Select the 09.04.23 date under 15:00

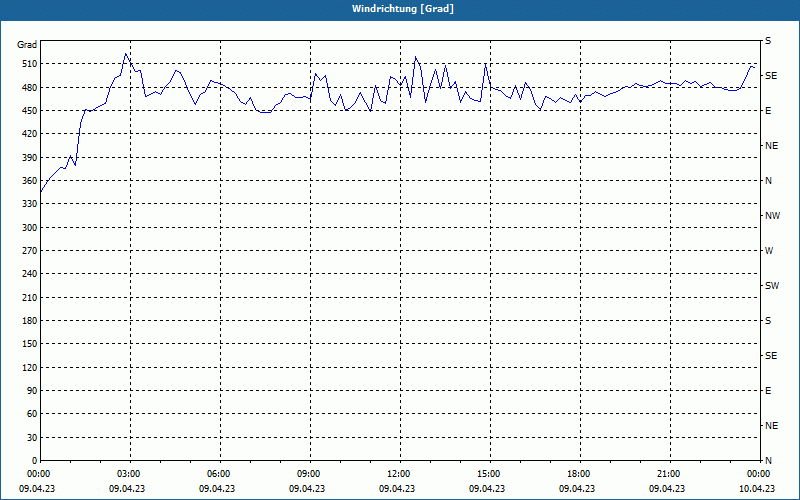click(487, 489)
